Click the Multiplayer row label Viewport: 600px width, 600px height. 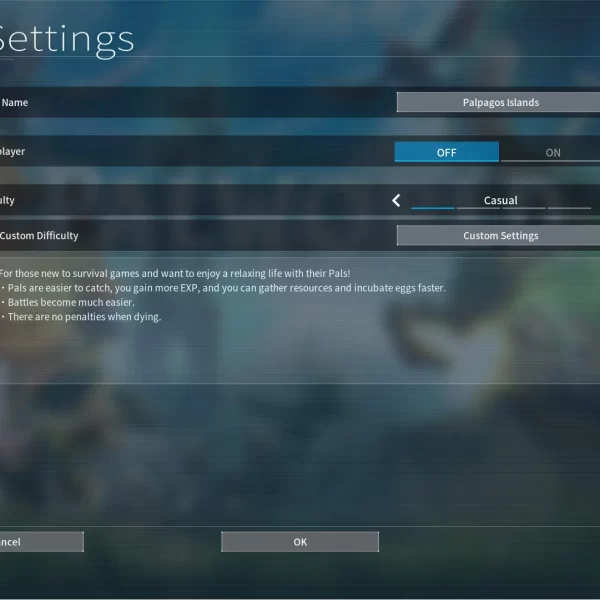point(13,152)
